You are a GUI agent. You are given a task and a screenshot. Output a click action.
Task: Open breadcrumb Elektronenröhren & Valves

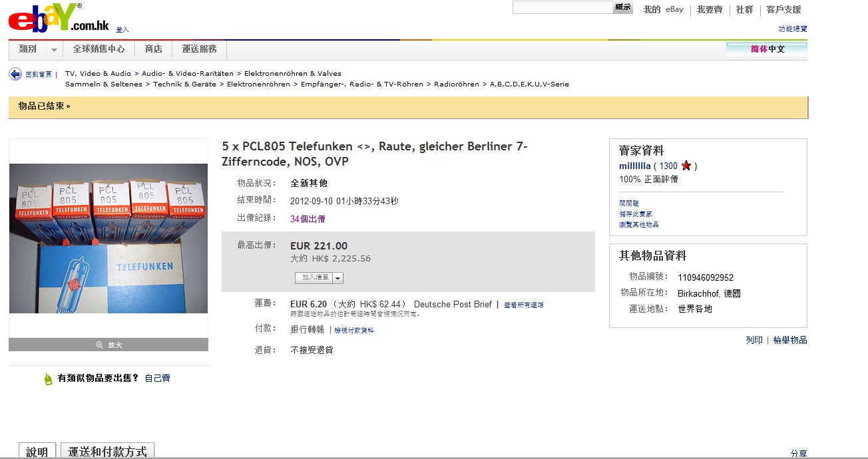(293, 73)
